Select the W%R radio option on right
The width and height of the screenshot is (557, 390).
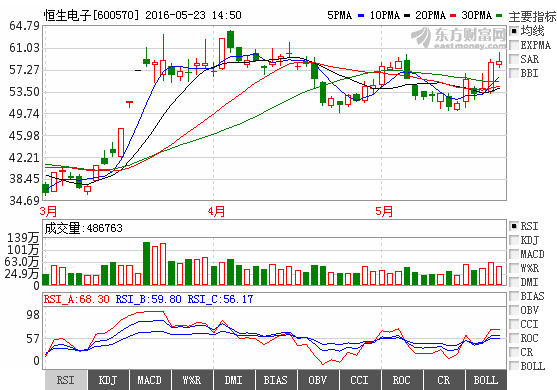coord(514,268)
